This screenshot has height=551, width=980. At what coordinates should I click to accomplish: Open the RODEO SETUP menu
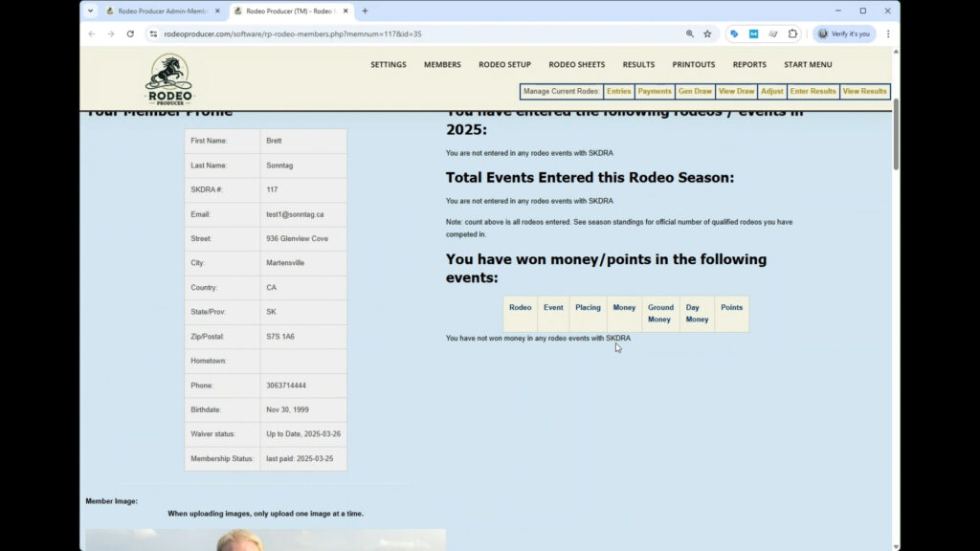point(504,64)
